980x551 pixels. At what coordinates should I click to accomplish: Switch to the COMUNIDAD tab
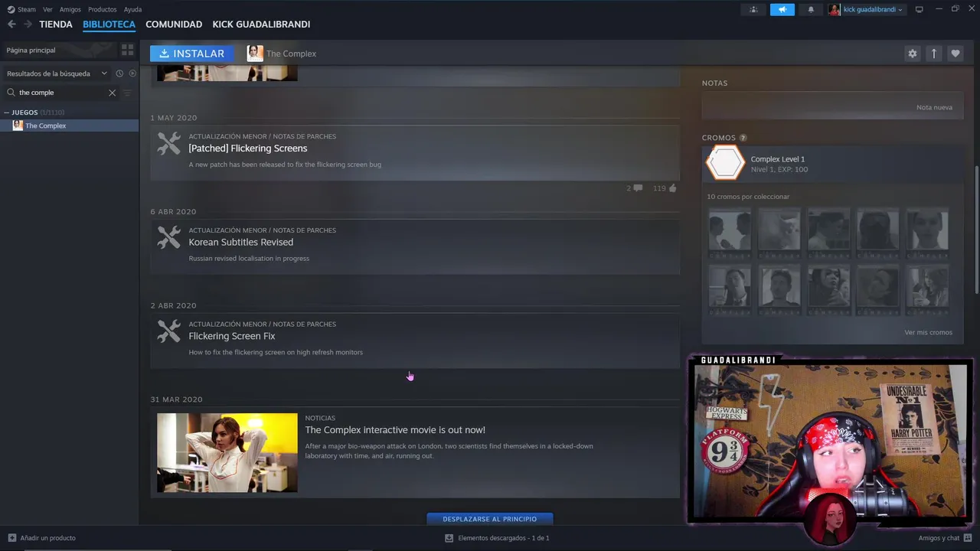[x=174, y=24]
